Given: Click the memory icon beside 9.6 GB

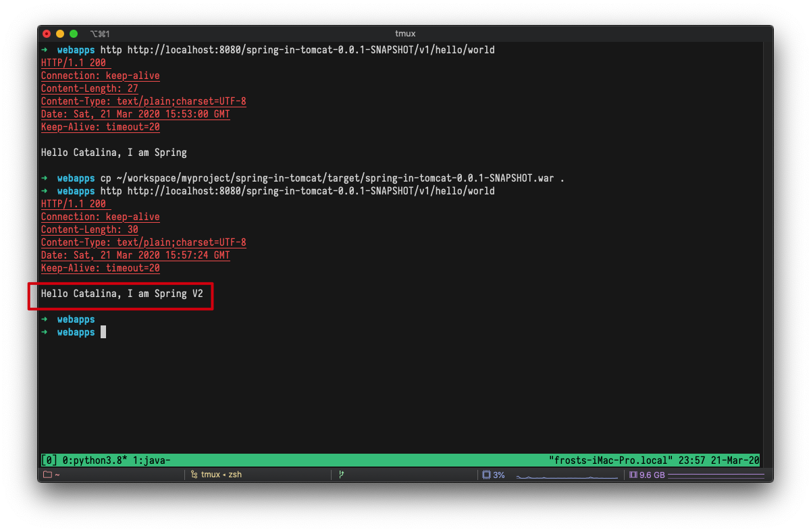Looking at the screenshot, I should click(633, 475).
